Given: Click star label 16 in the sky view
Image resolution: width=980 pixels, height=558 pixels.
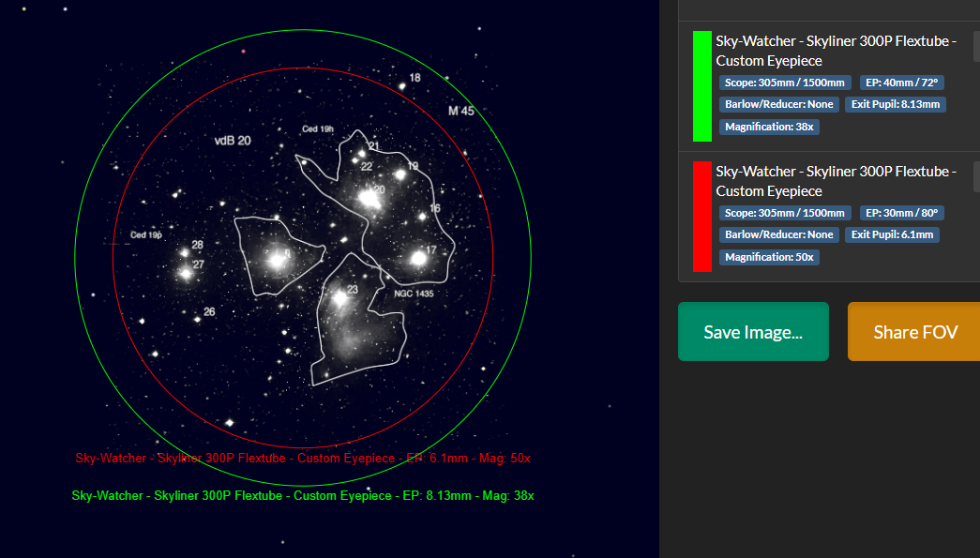Looking at the screenshot, I should (435, 208).
